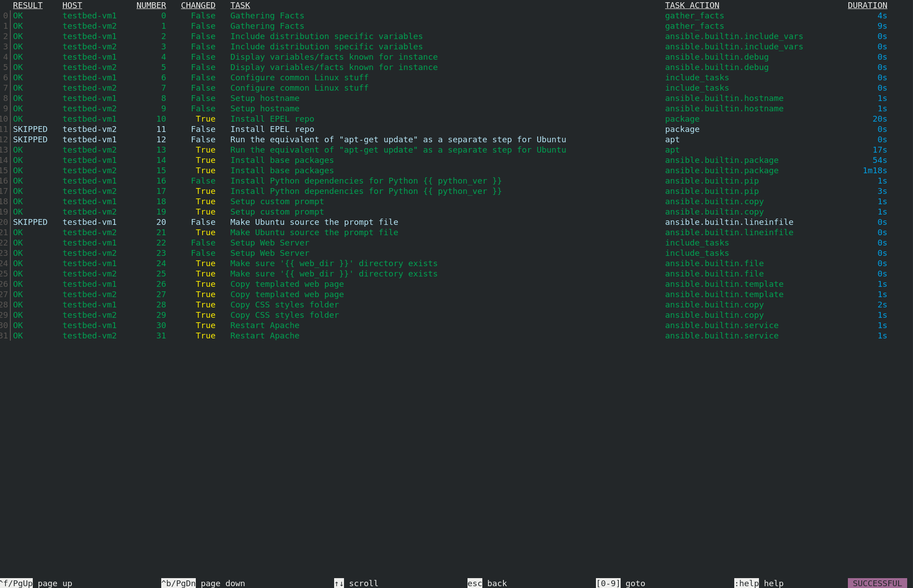Click the CHANGED column header

(198, 5)
